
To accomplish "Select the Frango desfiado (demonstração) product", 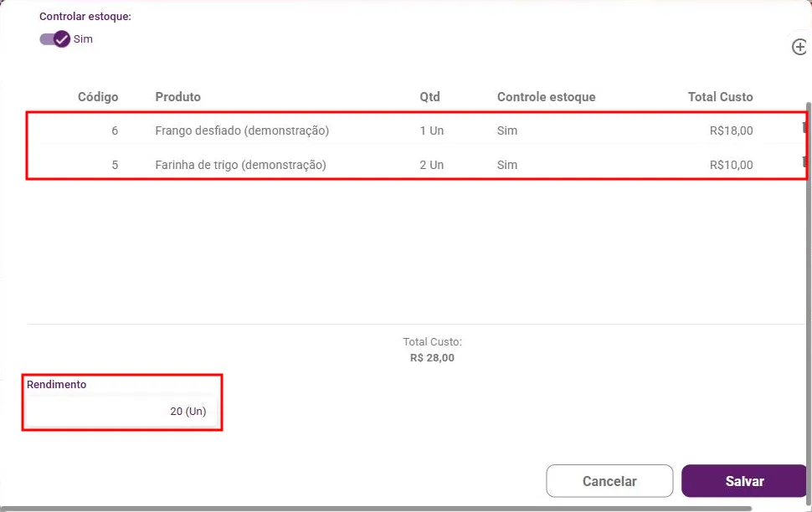I will coord(242,131).
